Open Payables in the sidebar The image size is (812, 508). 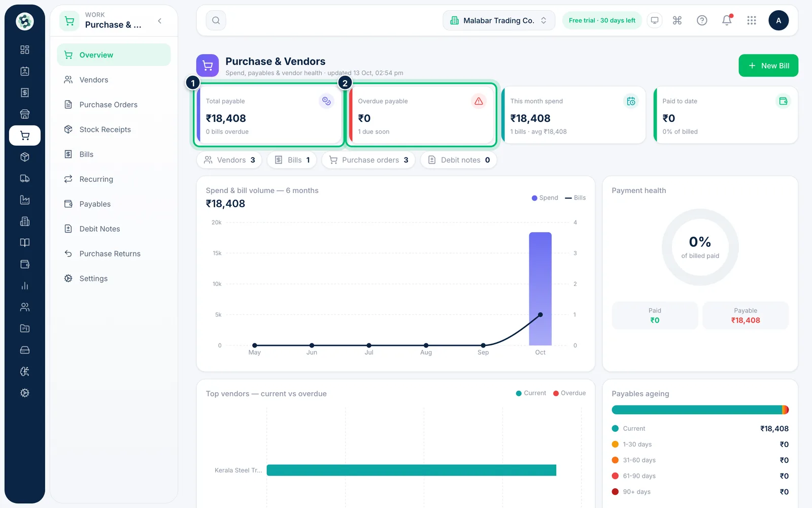(114, 204)
